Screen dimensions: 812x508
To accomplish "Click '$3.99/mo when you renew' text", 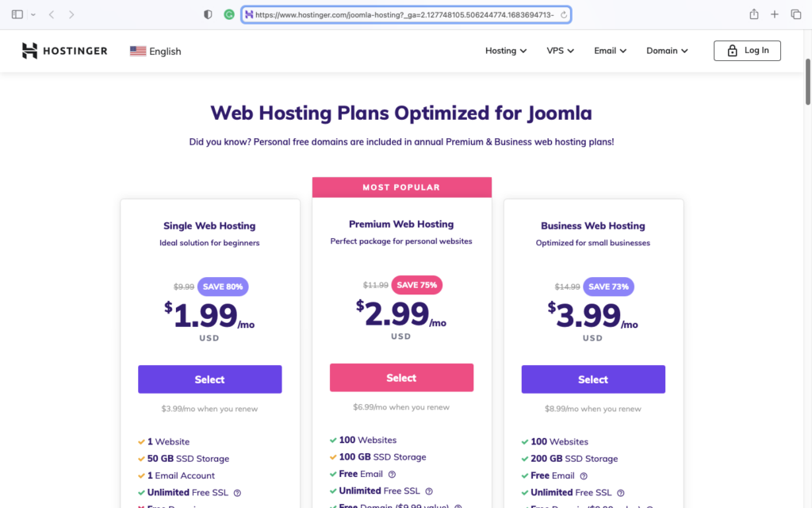I will tap(209, 409).
